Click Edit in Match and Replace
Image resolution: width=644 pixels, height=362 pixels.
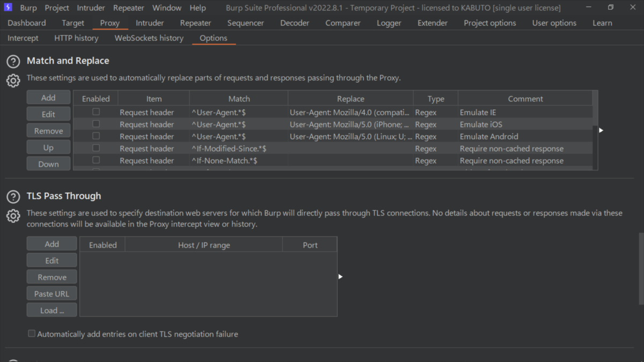[x=48, y=114]
